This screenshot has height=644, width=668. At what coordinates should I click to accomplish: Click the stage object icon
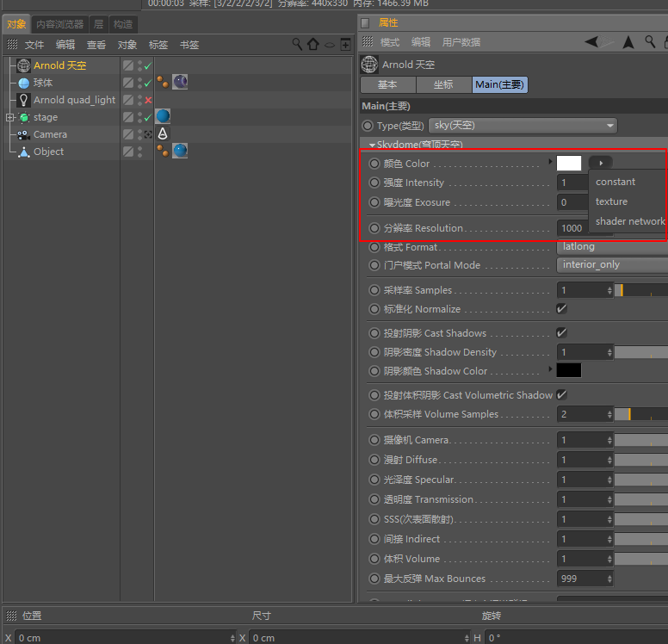(24, 117)
